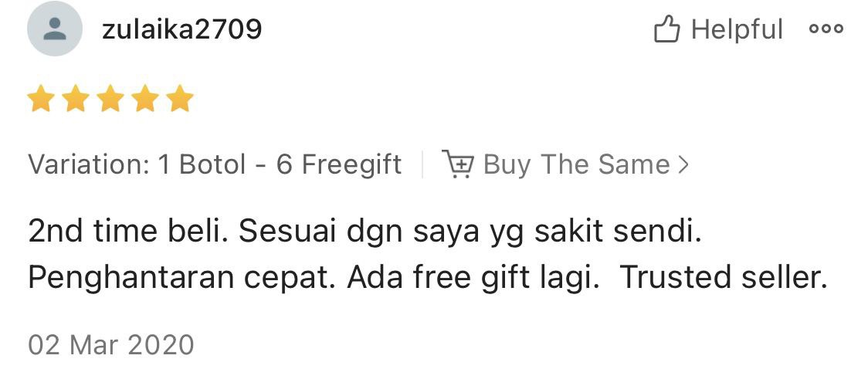868x379 pixels.
Task: Click the shopping cart plus icon
Action: pyautogui.click(x=458, y=164)
